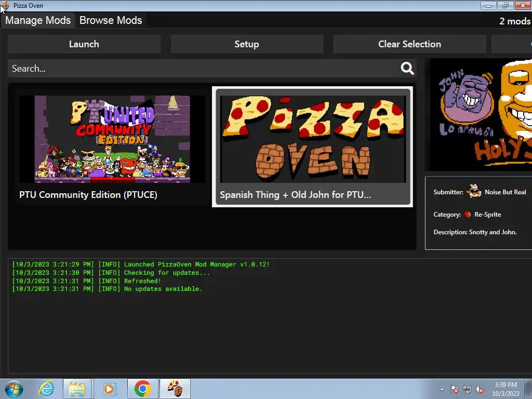The width and height of the screenshot is (532, 399).
Task: Focus the Search... input field
Action: (204, 69)
